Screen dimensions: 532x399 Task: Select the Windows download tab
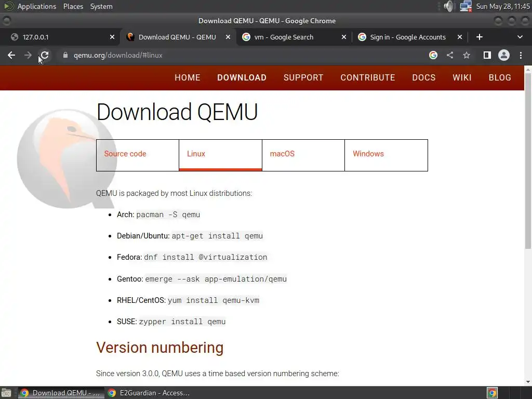[386, 155]
